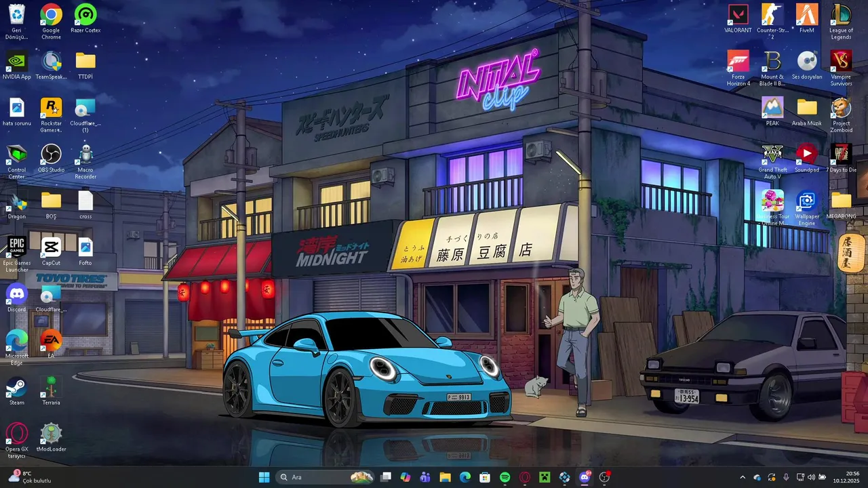Select the Cloudflare_... (1) desktop file
Image resolution: width=868 pixels, height=488 pixels.
(85, 114)
